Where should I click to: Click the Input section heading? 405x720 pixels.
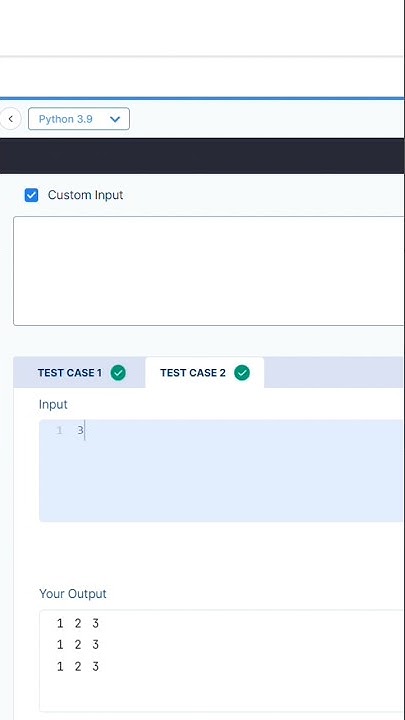click(x=53, y=405)
